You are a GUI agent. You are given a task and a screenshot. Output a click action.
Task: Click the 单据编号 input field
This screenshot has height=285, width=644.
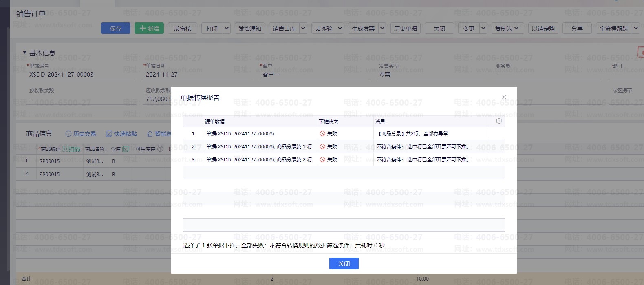pyautogui.click(x=82, y=75)
